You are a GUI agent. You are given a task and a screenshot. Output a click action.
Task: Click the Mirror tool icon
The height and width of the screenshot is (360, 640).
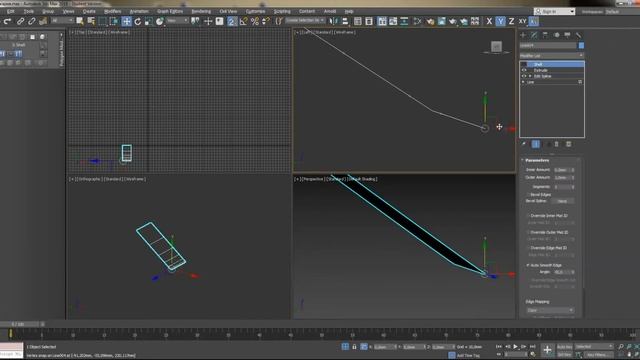click(x=334, y=21)
